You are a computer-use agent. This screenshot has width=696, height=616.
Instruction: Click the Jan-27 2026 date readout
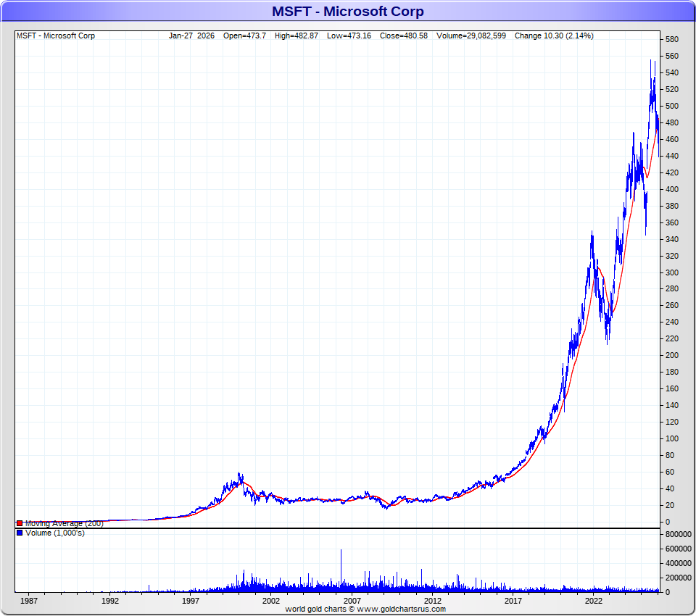[x=191, y=36]
